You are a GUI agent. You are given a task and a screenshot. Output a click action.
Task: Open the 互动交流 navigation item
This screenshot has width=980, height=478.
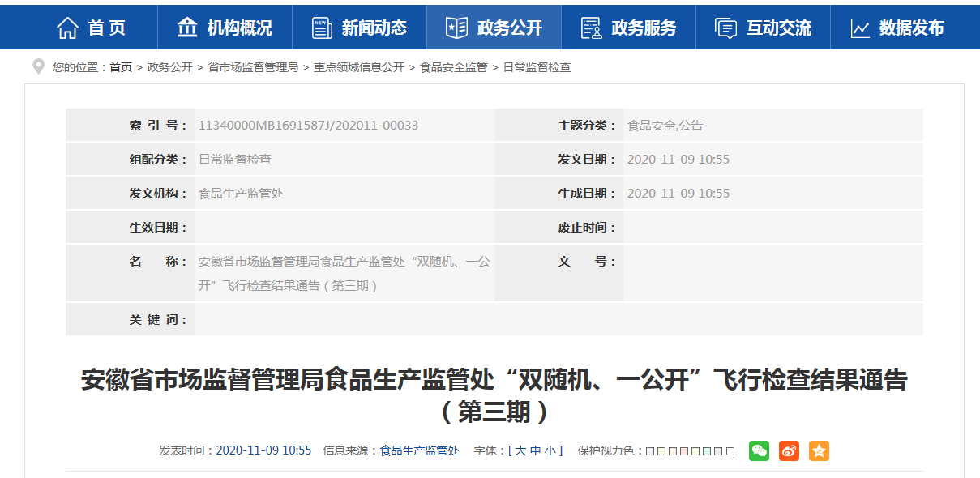(x=763, y=28)
